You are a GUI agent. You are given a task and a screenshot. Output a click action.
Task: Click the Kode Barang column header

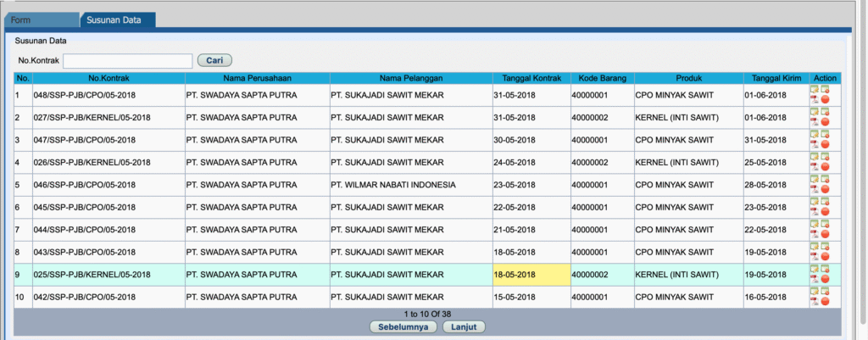[x=603, y=78]
